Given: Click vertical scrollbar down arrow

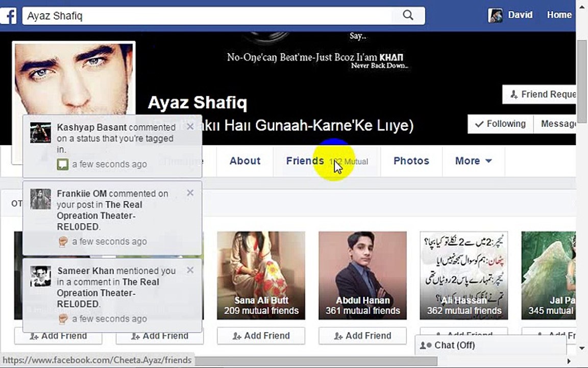Looking at the screenshot, I should point(582,348).
